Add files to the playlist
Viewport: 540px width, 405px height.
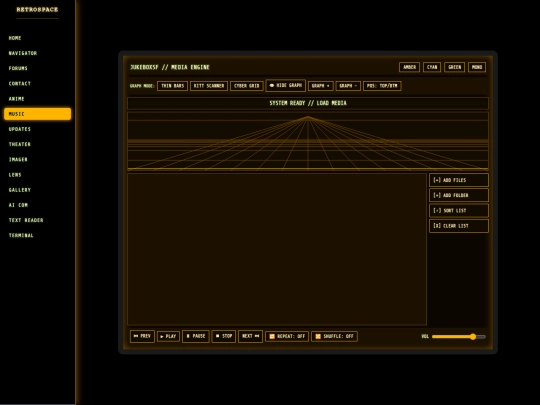tap(459, 180)
